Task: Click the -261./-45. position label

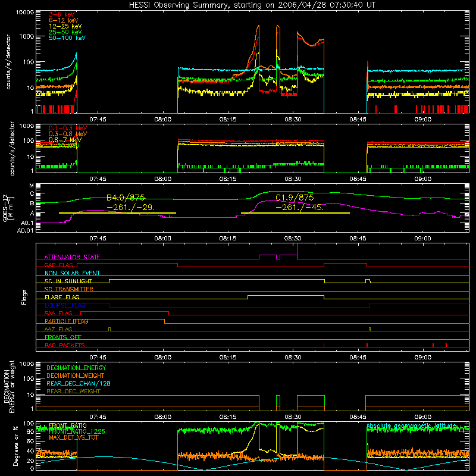Action: click(300, 208)
